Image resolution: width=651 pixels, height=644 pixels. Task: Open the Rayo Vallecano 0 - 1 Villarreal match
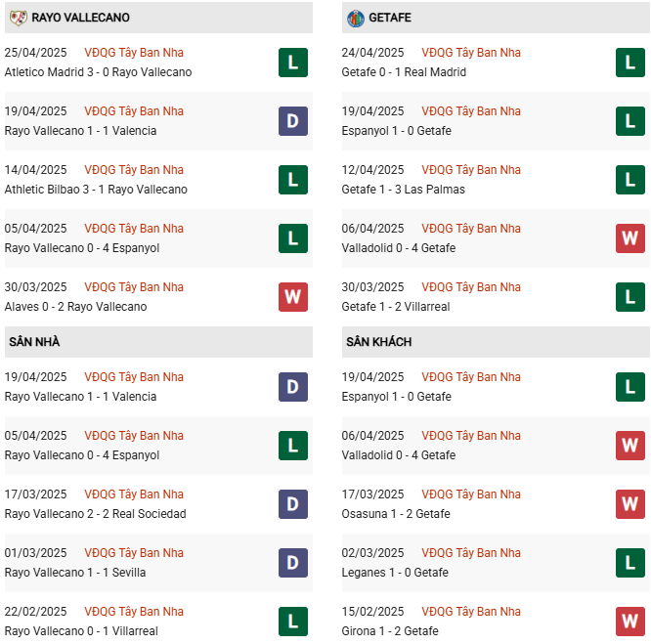[81, 631]
